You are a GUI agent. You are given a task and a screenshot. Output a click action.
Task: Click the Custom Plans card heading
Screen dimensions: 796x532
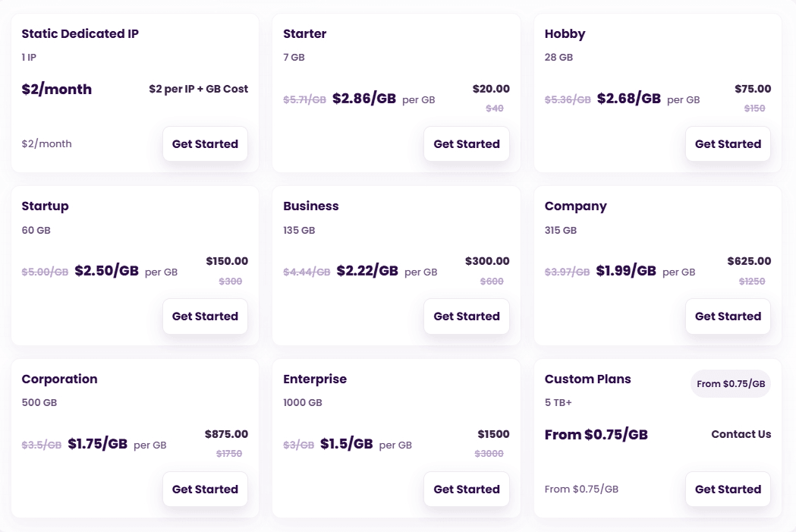point(587,379)
